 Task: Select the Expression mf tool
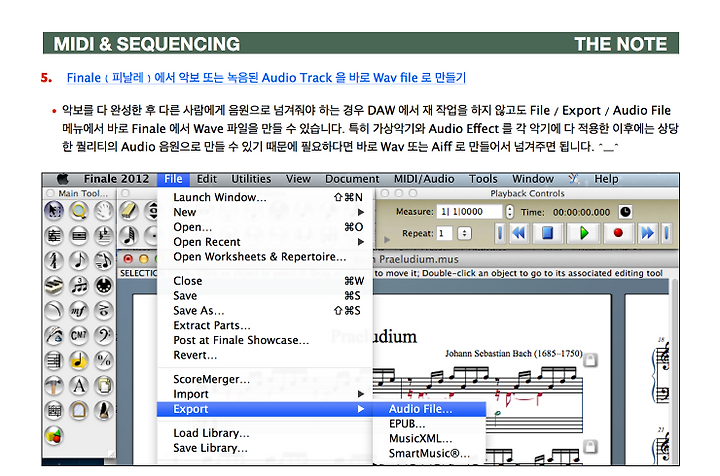(x=79, y=310)
